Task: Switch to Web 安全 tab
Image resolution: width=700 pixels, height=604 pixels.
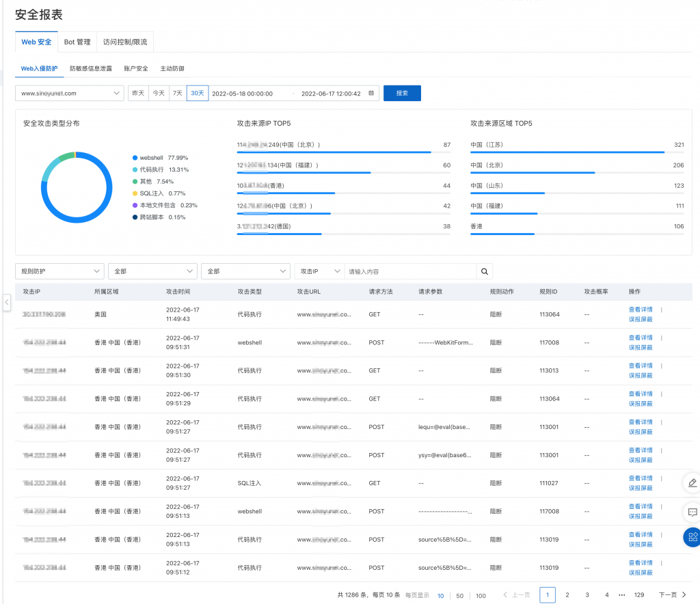Action: click(x=37, y=42)
